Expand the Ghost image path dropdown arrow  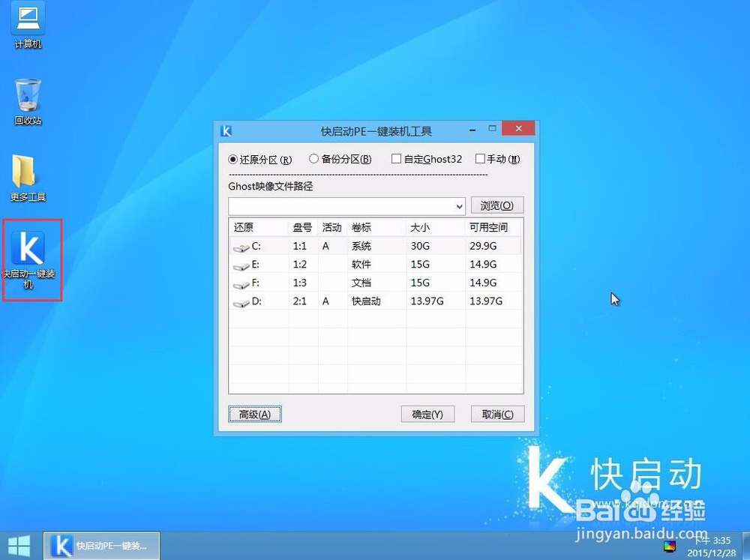(459, 207)
